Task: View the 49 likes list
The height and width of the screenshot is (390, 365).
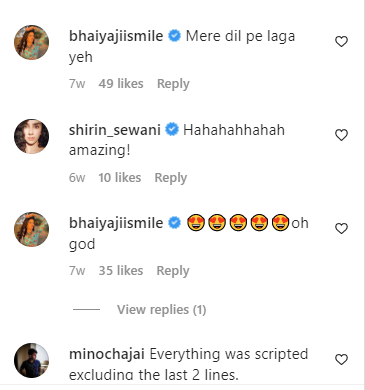Action: (121, 83)
